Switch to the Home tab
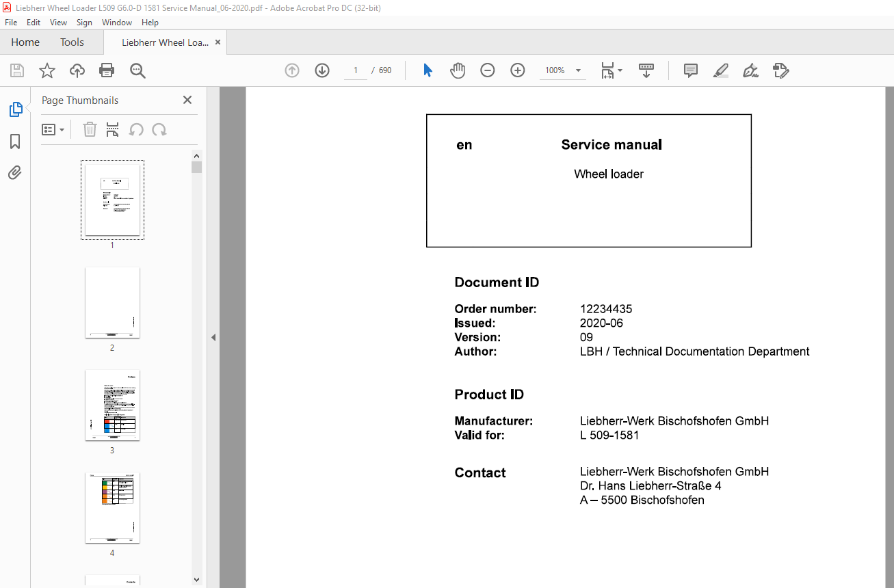The width and height of the screenshot is (894, 588). [25, 42]
